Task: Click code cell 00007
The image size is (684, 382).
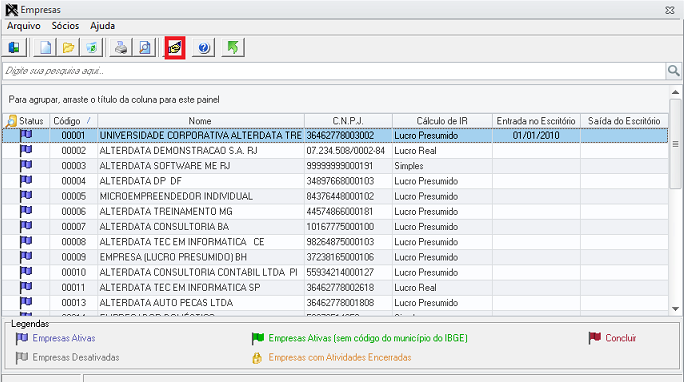Action: 73,227
